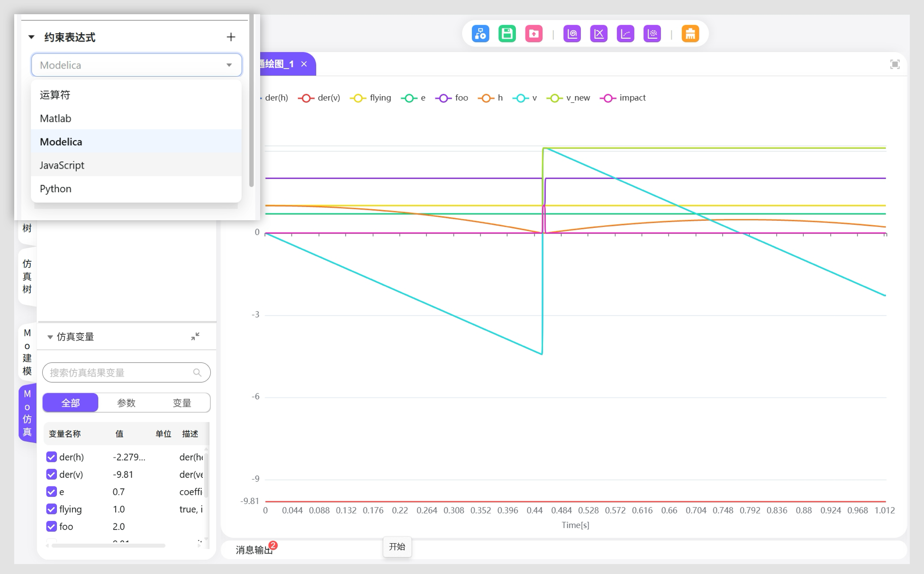Select JavaScript from the dropdown list

tap(136, 165)
